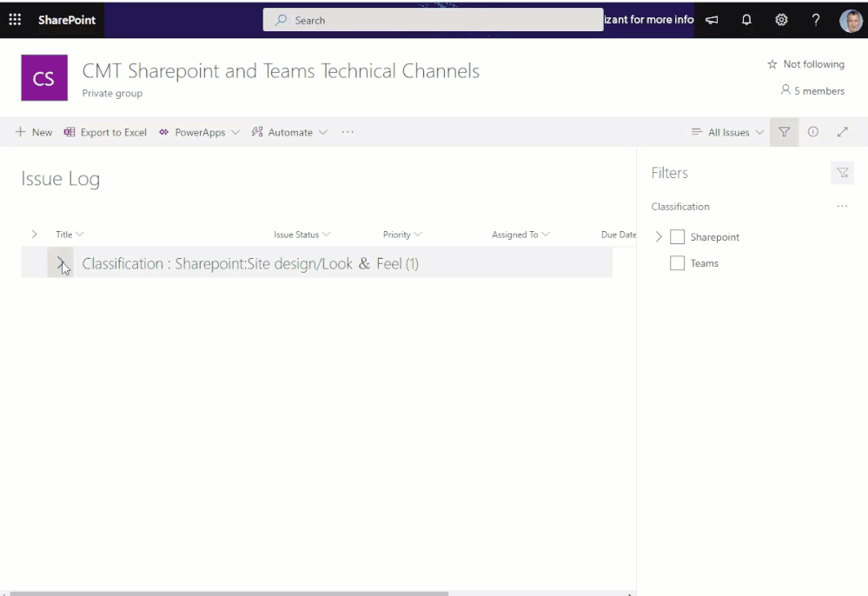The width and height of the screenshot is (868, 596).
Task: Open the Title column dropdown
Action: pos(70,234)
